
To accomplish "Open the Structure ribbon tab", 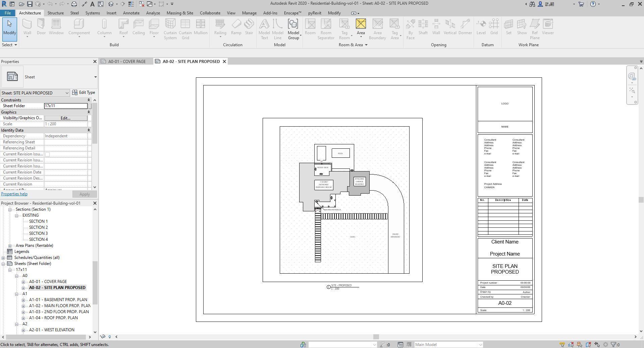I will 55,13.
